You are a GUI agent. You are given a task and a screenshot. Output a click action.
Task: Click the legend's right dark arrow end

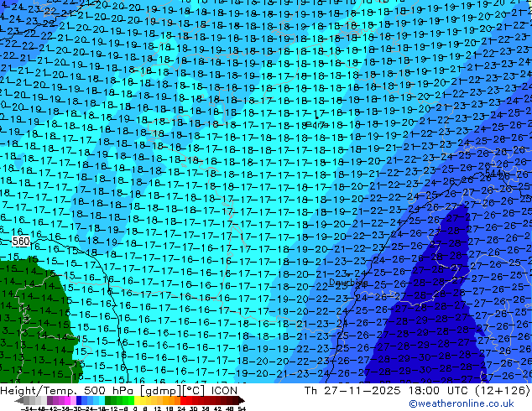coord(241,401)
